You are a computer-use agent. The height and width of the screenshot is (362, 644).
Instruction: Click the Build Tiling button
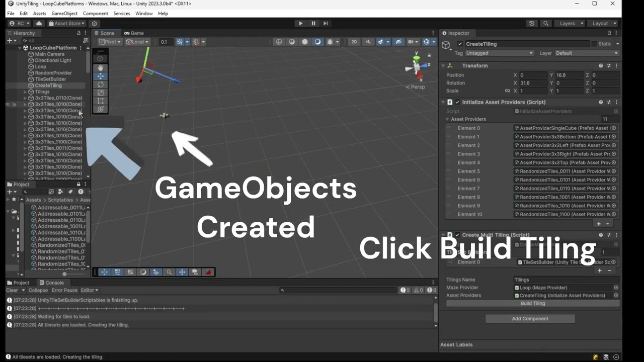(x=533, y=303)
